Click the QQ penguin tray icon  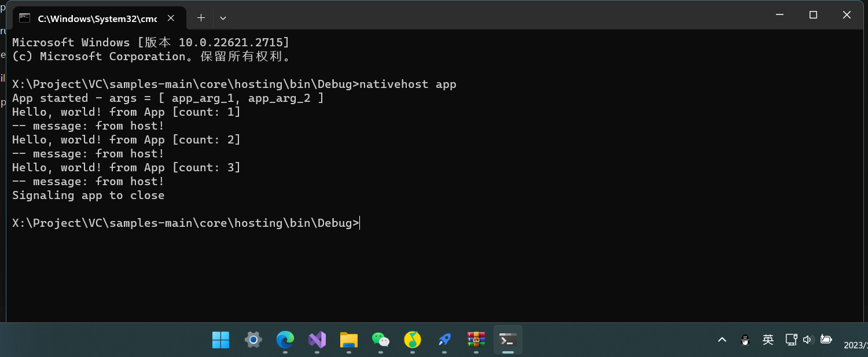point(745,340)
